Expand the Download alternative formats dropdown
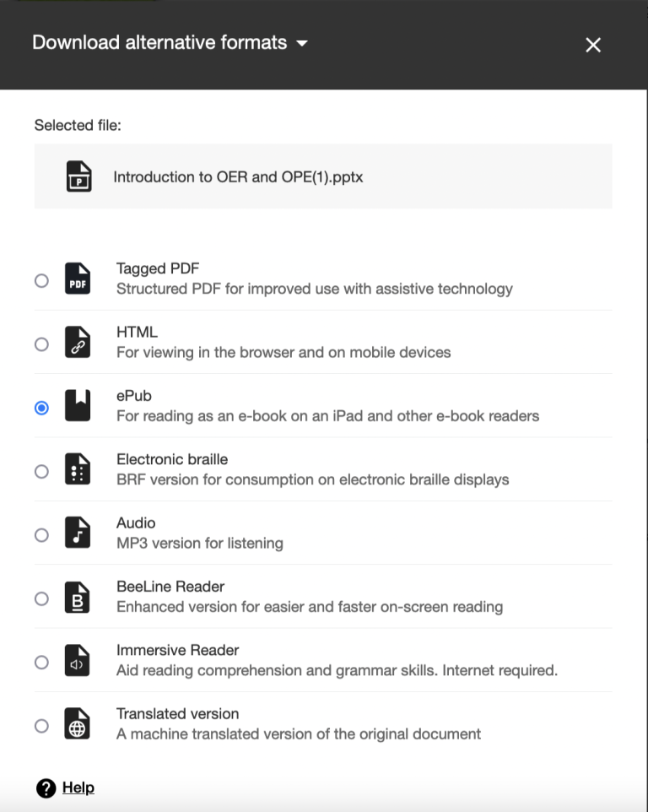 pos(302,42)
